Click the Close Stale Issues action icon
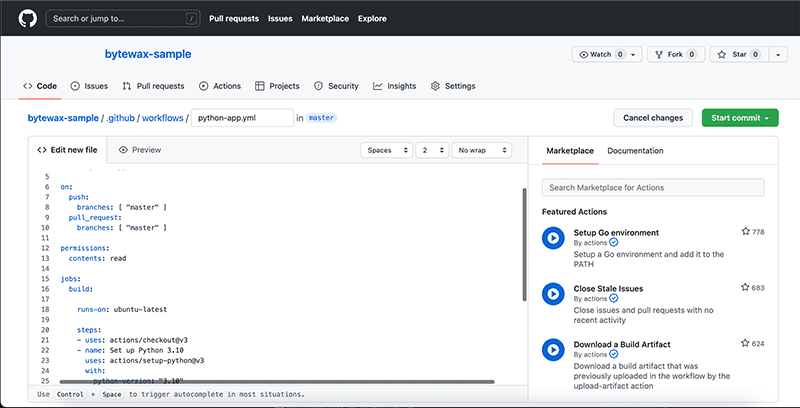Viewport: 800px width, 408px height. point(551,293)
